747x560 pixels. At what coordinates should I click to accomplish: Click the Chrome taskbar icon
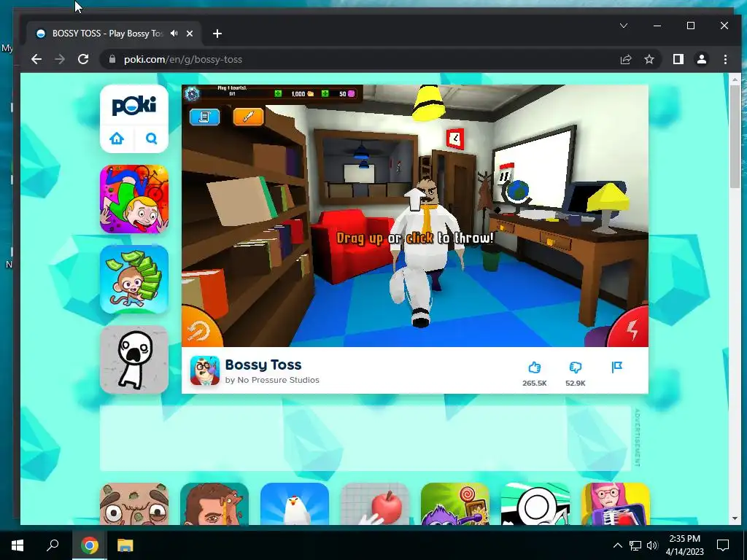[x=90, y=545]
